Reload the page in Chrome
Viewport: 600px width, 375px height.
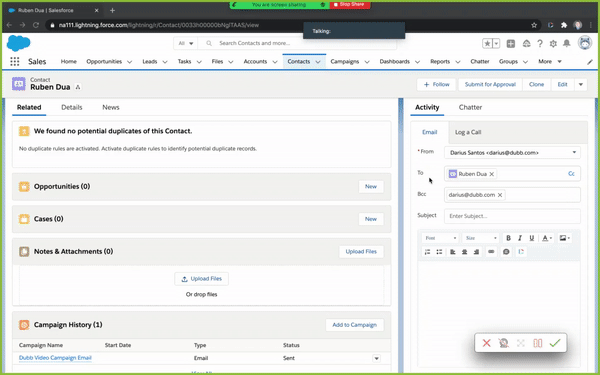coord(36,25)
